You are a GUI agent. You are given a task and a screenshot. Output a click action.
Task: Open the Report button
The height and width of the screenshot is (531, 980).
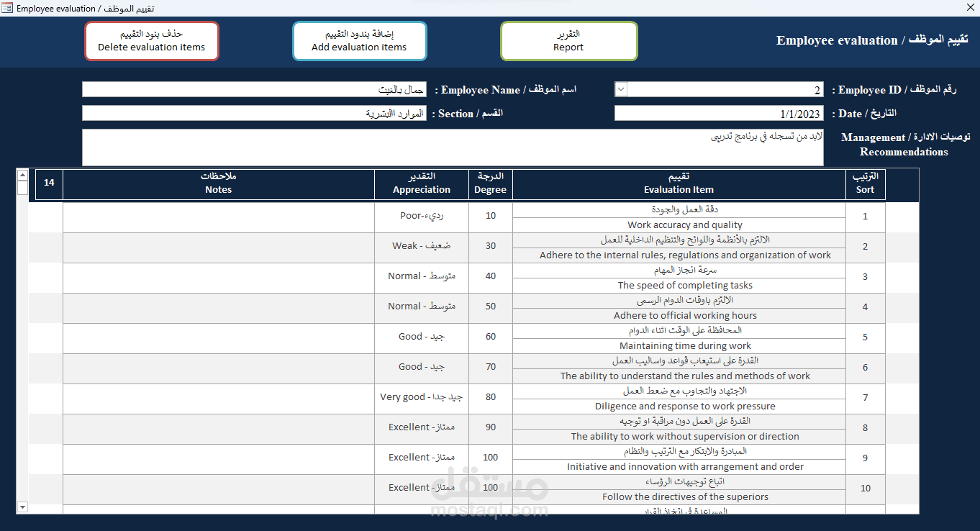coord(568,41)
